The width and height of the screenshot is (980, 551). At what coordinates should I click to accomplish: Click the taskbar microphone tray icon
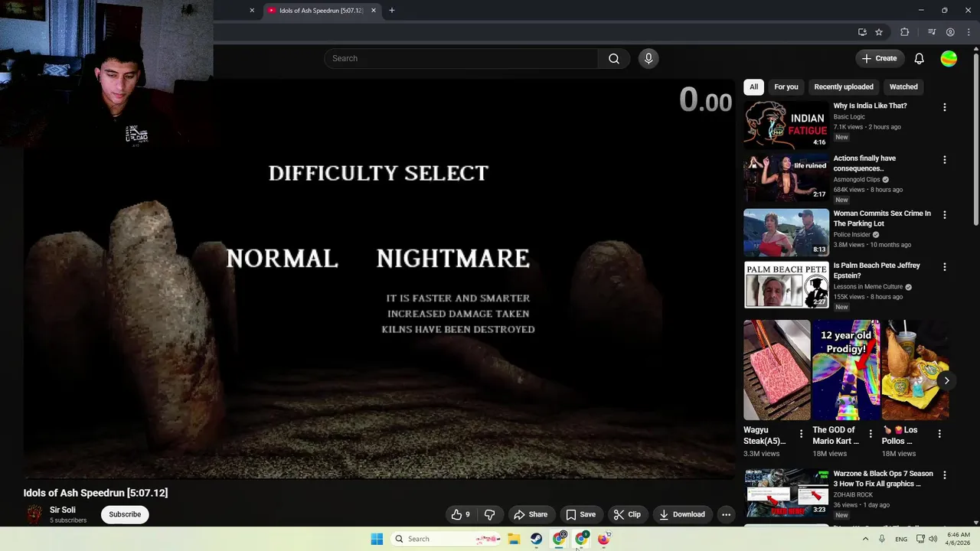(x=882, y=539)
